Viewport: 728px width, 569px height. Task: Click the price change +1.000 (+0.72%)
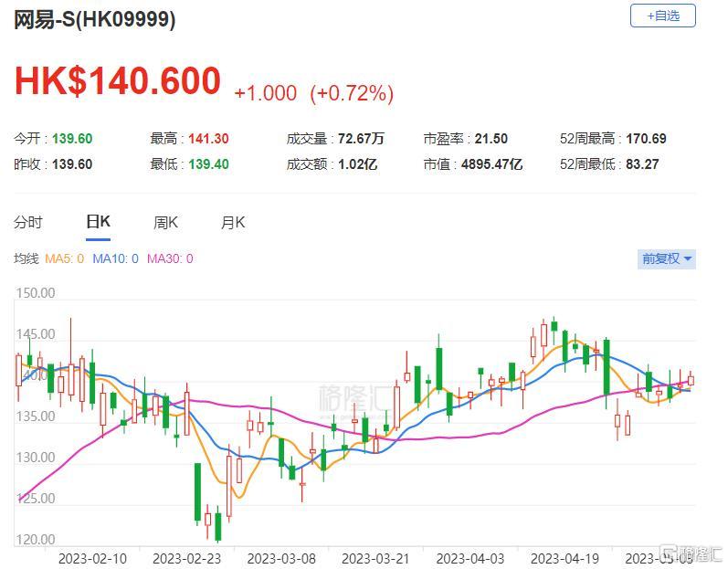[x=314, y=93]
